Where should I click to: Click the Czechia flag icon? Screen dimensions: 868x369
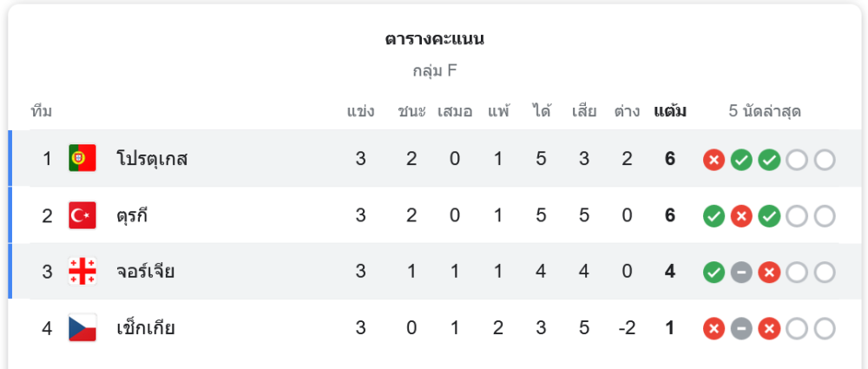(82, 328)
